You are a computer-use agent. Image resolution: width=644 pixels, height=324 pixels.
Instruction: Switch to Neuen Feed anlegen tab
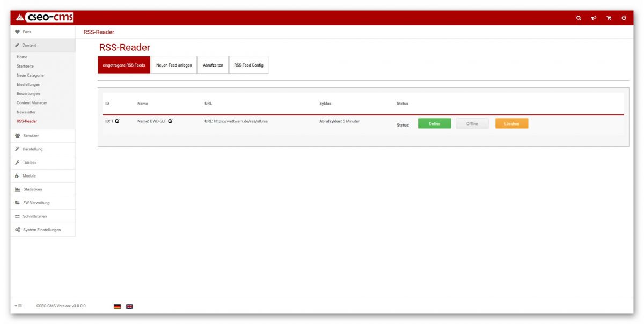(x=174, y=65)
